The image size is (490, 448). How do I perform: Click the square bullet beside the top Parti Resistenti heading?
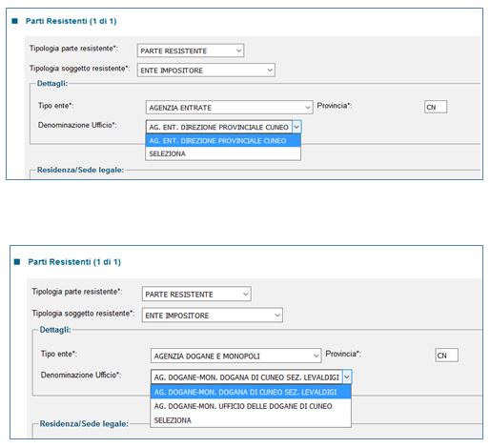point(14,21)
